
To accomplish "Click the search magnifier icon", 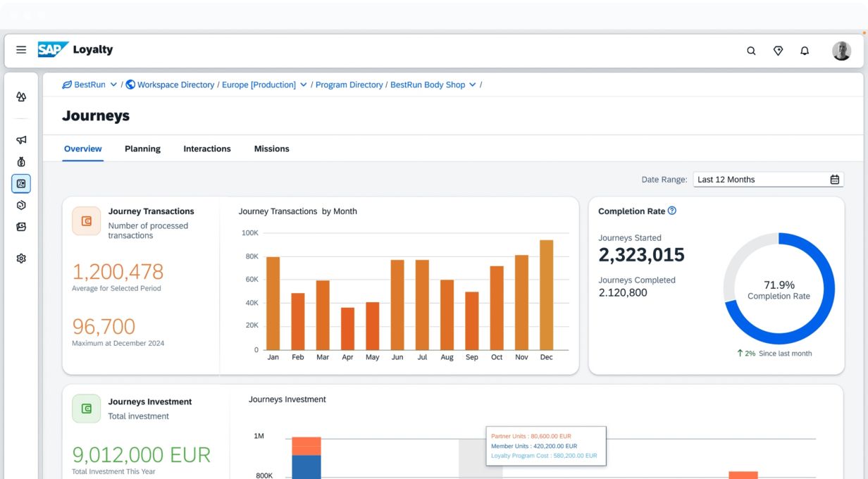I will click(x=751, y=51).
